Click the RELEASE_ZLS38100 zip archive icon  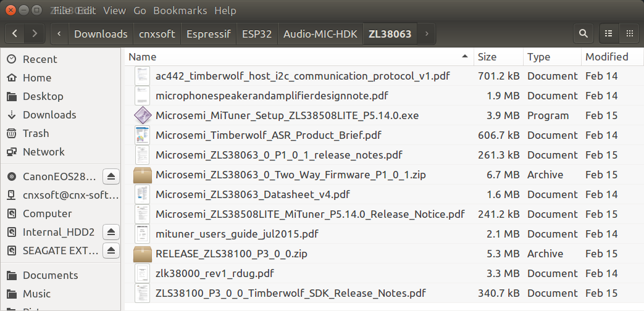coord(143,254)
